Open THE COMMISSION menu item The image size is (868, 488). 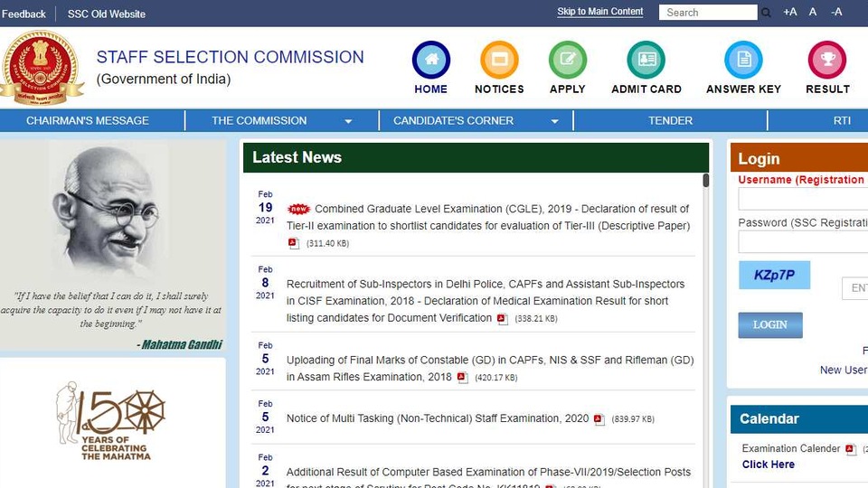tap(259, 120)
